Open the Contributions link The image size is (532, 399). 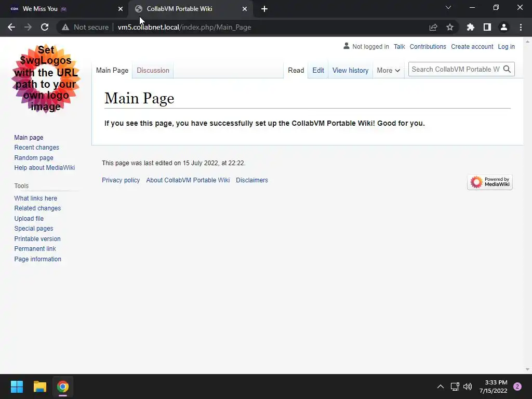click(428, 46)
